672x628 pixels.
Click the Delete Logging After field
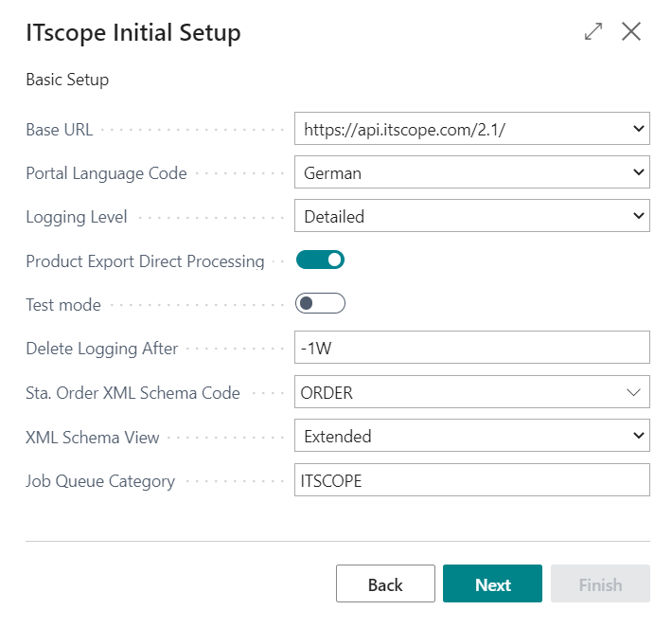(471, 348)
